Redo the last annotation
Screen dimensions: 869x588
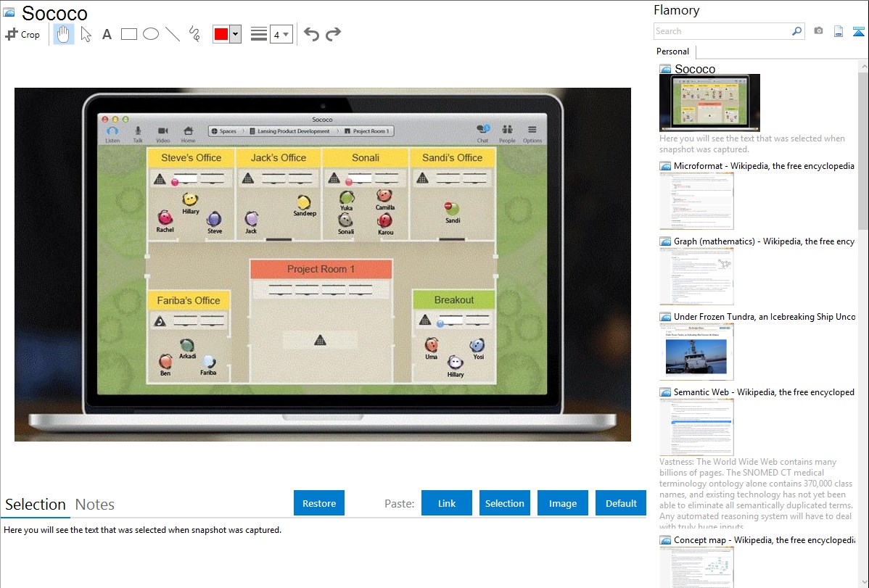(x=333, y=34)
